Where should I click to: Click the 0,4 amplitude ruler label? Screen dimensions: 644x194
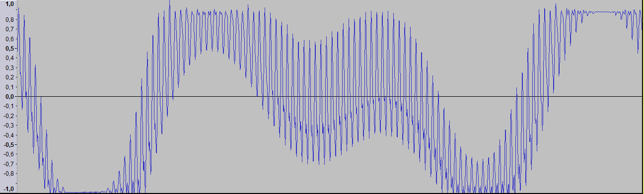pos(10,58)
